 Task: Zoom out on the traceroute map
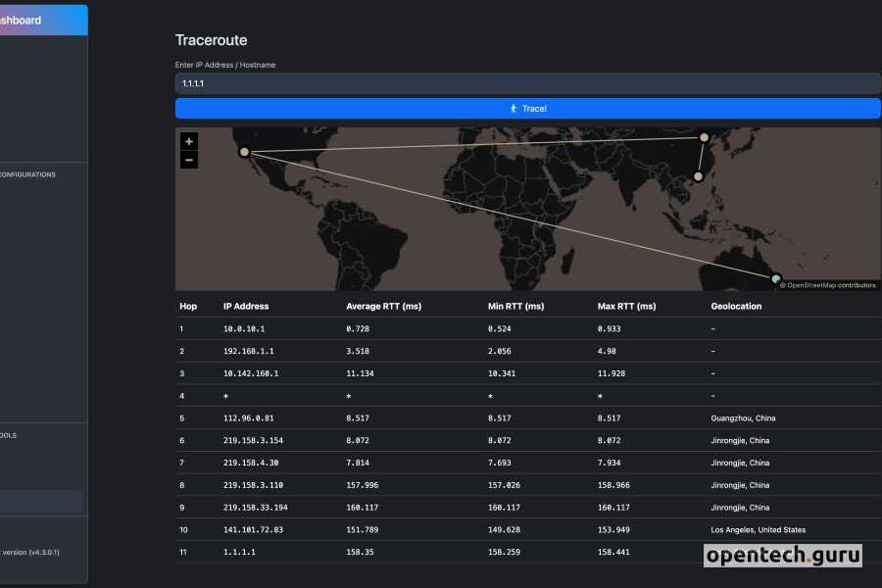(188, 159)
